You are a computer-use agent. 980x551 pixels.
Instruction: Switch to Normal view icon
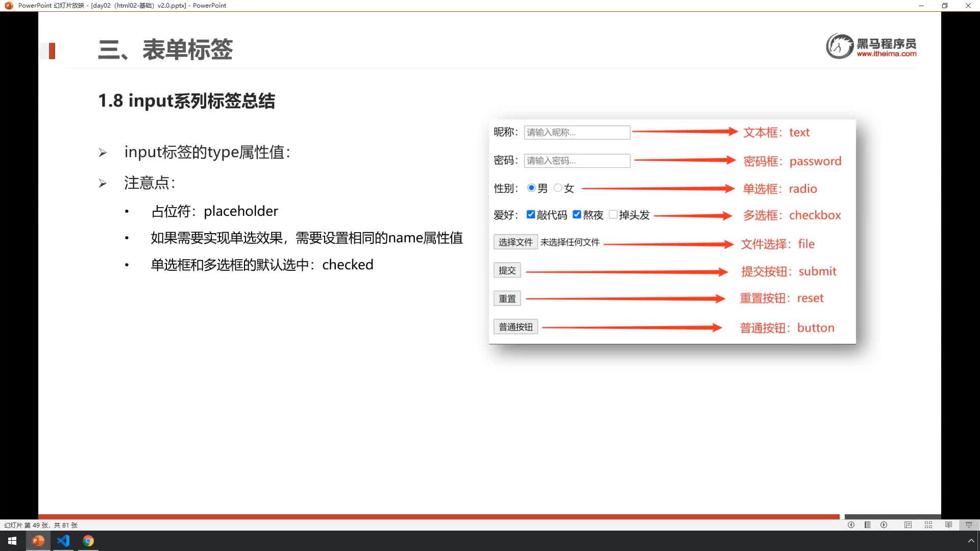pyautogui.click(x=908, y=525)
